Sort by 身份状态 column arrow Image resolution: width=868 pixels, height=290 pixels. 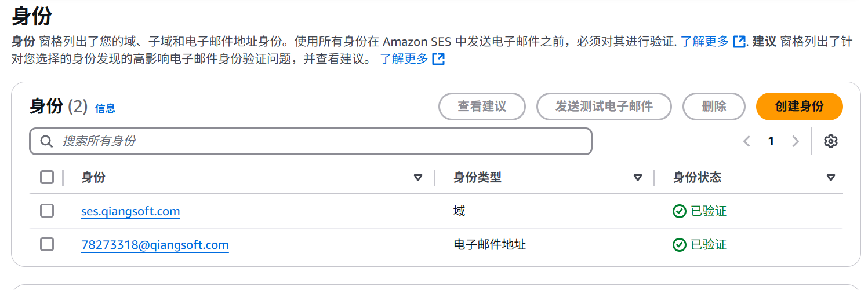point(830,178)
